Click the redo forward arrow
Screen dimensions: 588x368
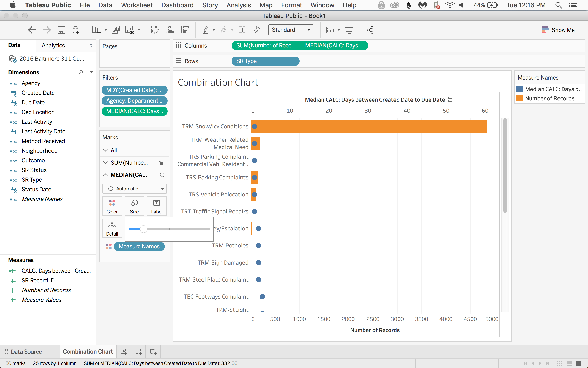[x=47, y=30]
